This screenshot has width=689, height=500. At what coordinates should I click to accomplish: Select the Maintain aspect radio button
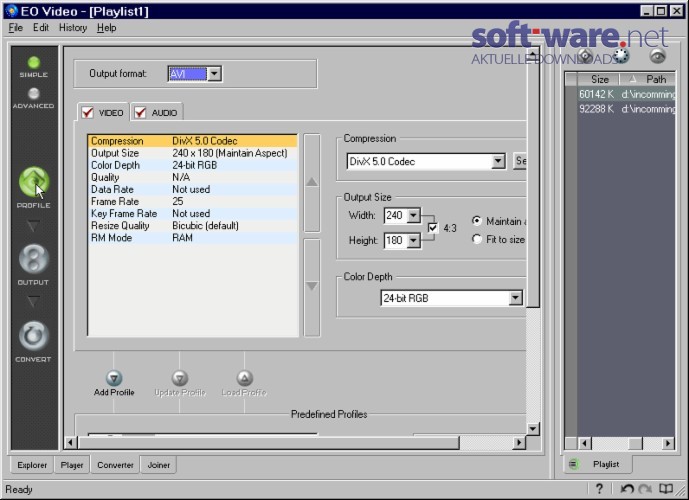click(477, 221)
